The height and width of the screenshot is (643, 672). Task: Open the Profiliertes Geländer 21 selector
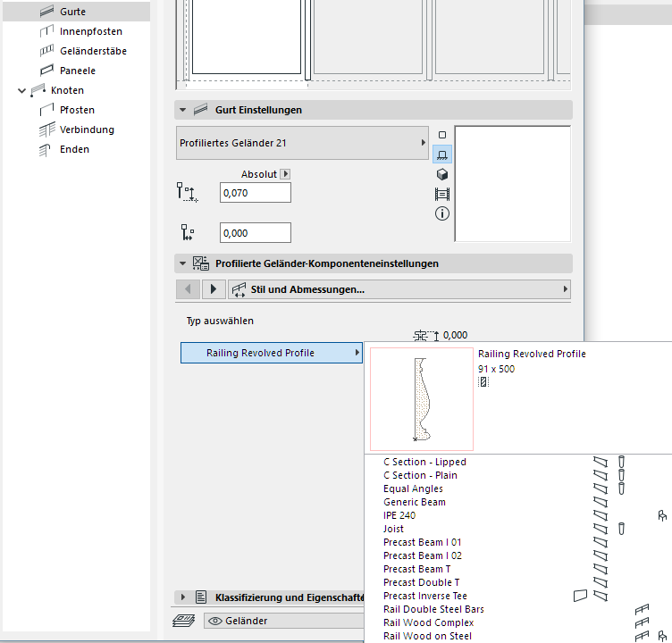click(x=302, y=143)
